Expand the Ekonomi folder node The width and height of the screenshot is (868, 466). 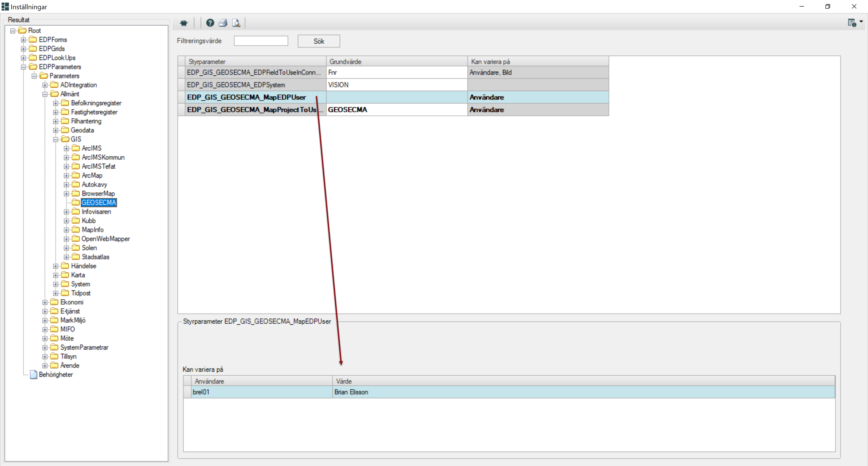45,302
